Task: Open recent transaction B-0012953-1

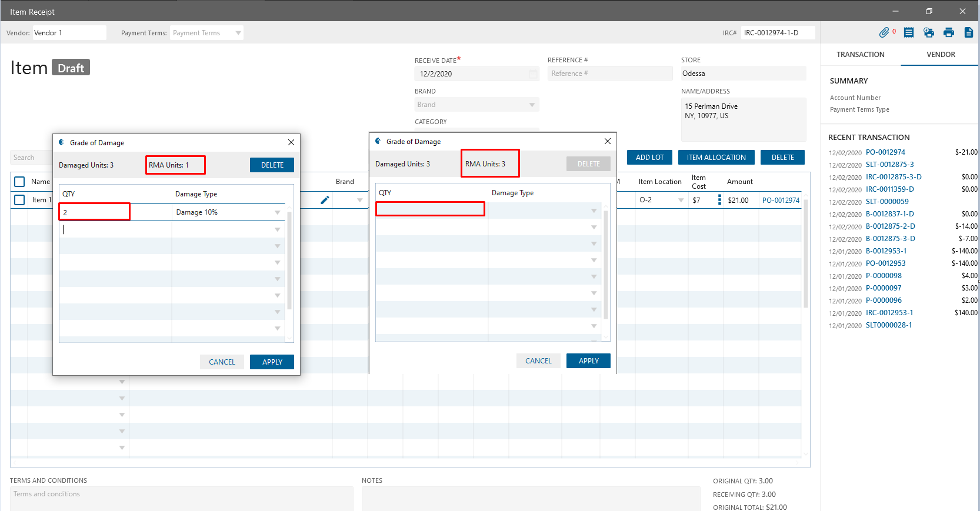Action: point(886,251)
